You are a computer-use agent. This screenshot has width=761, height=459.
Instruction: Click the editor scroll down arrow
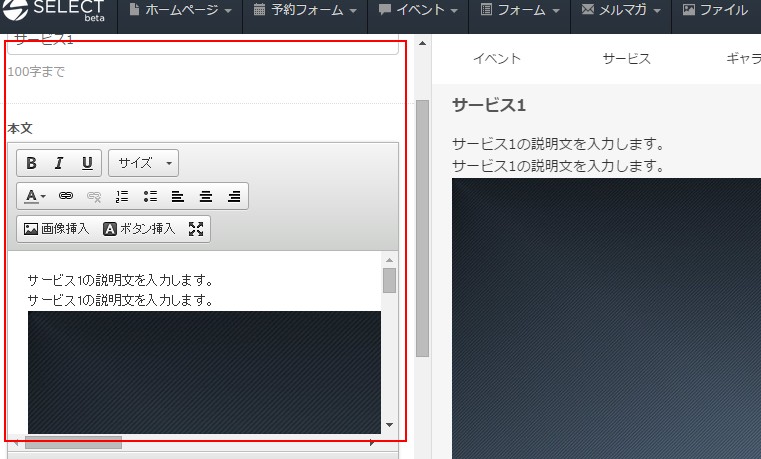click(x=389, y=425)
